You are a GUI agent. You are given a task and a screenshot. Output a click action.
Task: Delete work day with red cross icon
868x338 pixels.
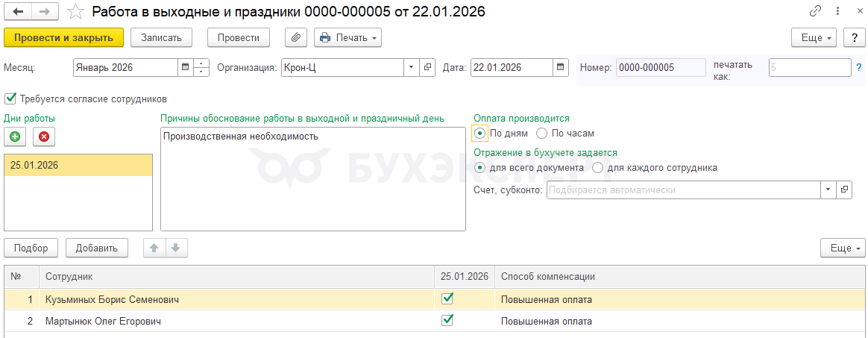44,137
